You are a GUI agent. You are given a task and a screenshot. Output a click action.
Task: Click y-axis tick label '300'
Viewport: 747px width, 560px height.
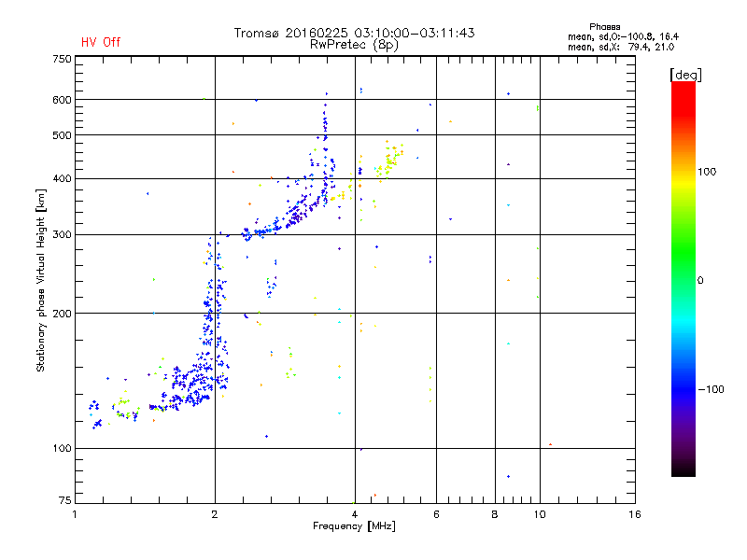pyautogui.click(x=62, y=234)
